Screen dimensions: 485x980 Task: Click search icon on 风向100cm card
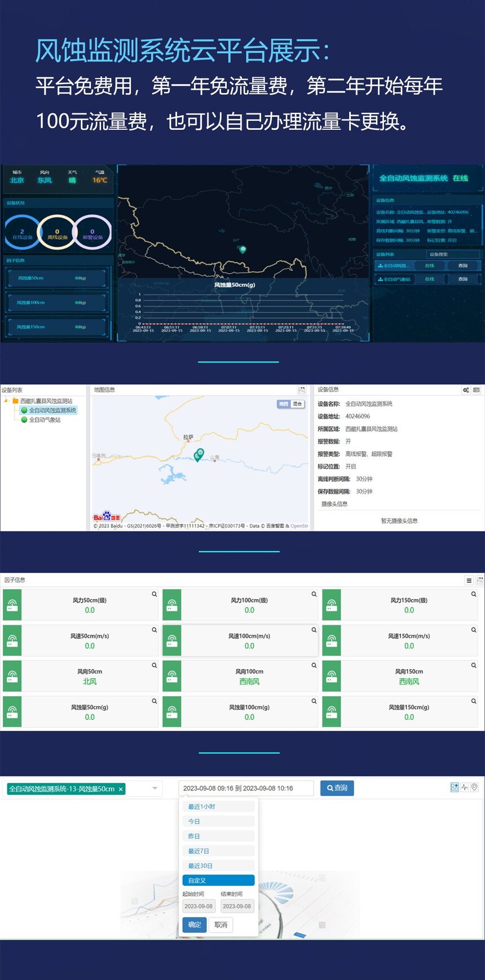pyautogui.click(x=314, y=665)
